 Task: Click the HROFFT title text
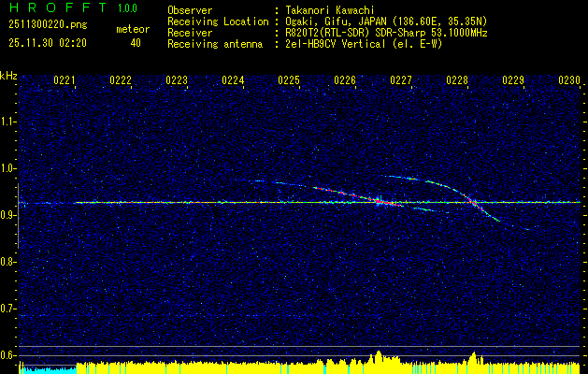[x=59, y=7]
